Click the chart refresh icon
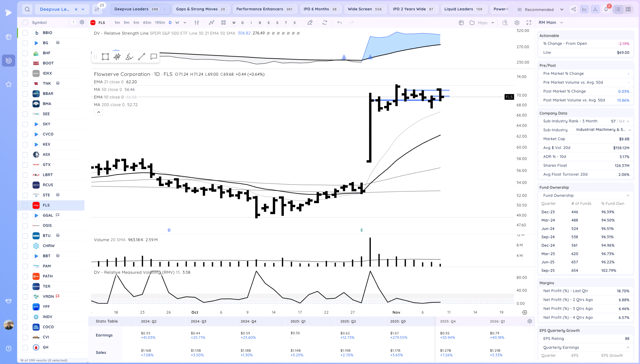Viewport: 640px width, 364px height. click(325, 22)
